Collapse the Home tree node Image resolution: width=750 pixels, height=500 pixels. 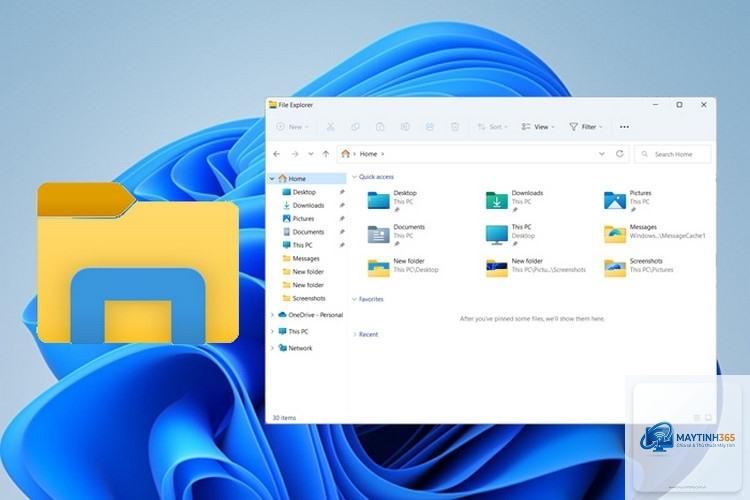[x=272, y=178]
